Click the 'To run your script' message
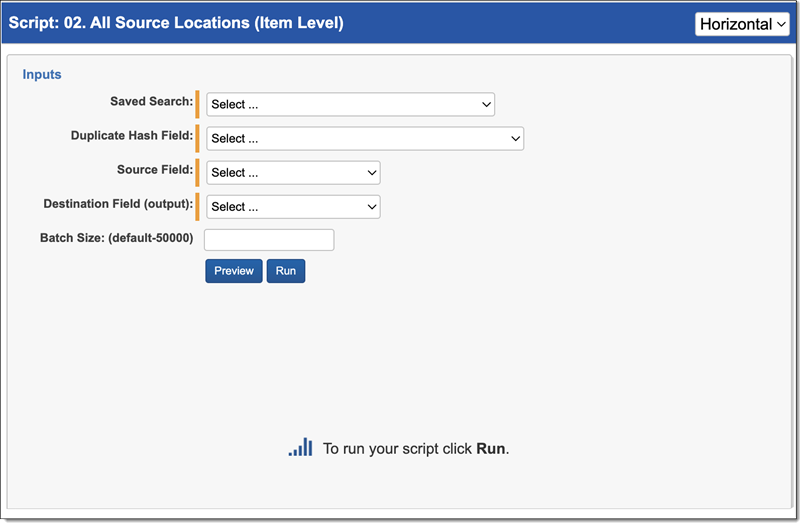Viewport: 800px width, 523px height. (x=416, y=449)
